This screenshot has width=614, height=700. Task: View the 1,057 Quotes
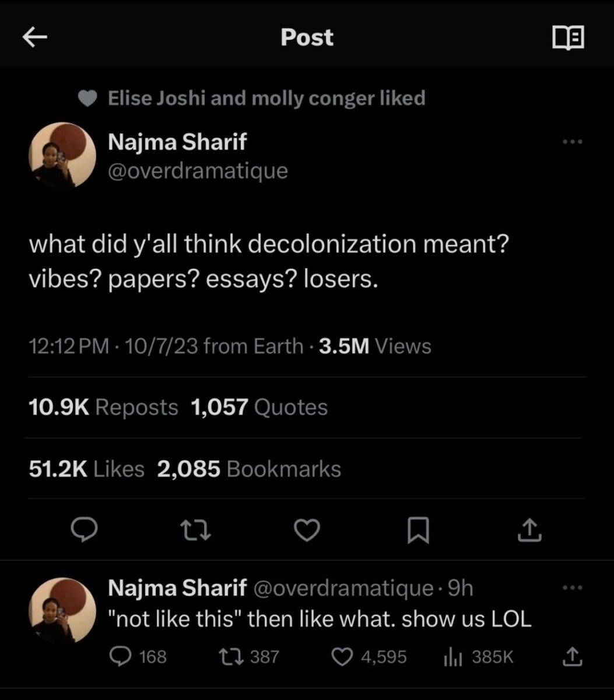pyautogui.click(x=259, y=407)
